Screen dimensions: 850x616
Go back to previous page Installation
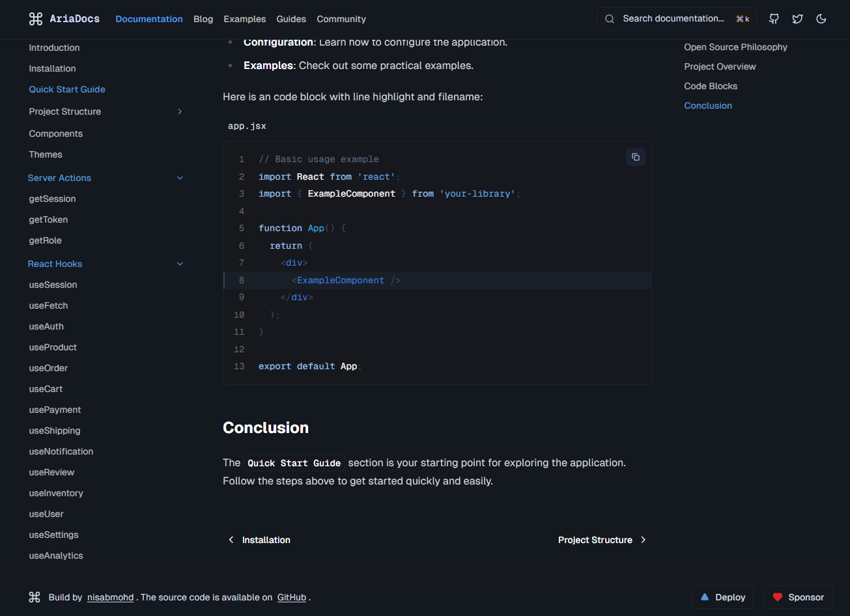click(259, 540)
